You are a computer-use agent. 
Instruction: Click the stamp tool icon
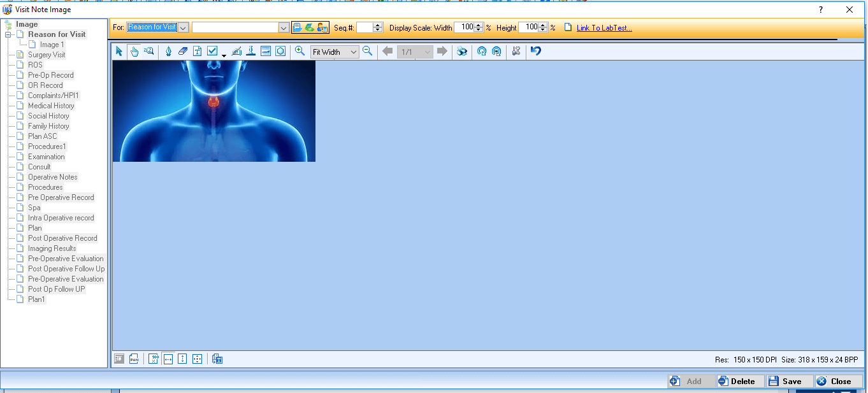pos(251,52)
